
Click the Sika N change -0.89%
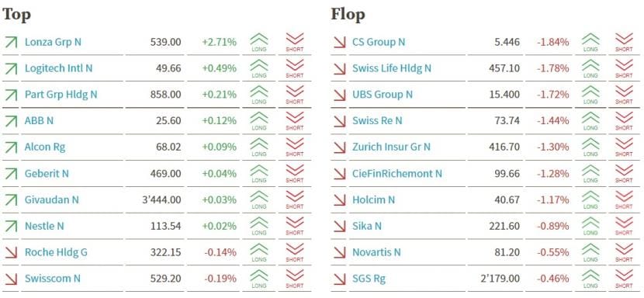click(x=552, y=226)
